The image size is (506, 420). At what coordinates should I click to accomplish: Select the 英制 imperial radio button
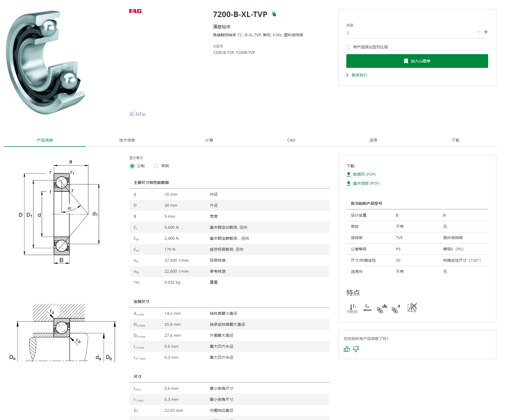tap(156, 166)
